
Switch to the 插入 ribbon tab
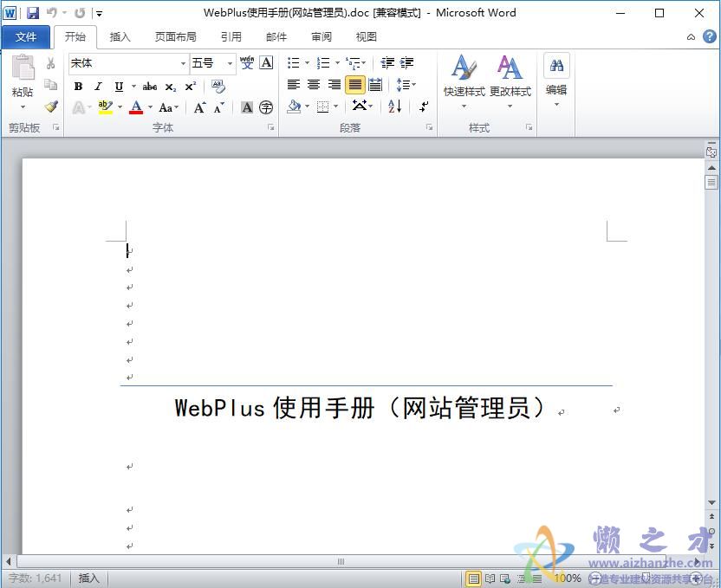click(x=120, y=36)
